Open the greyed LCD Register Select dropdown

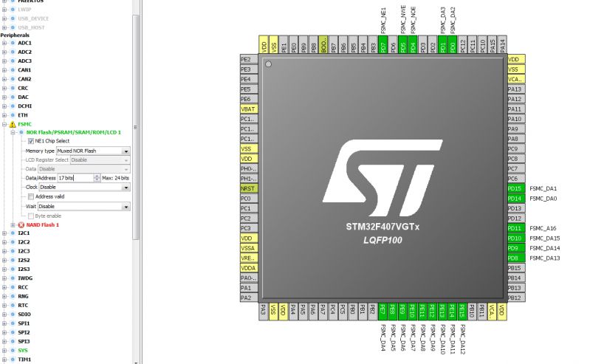pos(100,160)
